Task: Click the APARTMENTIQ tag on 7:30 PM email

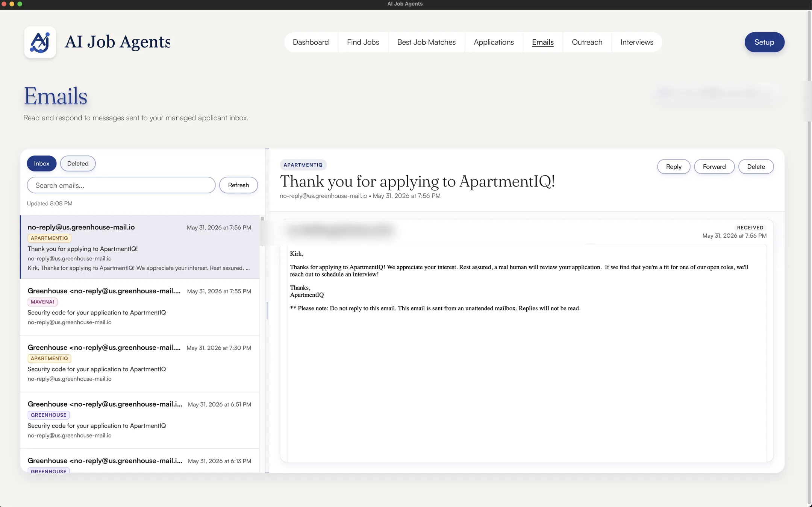Action: click(x=49, y=358)
